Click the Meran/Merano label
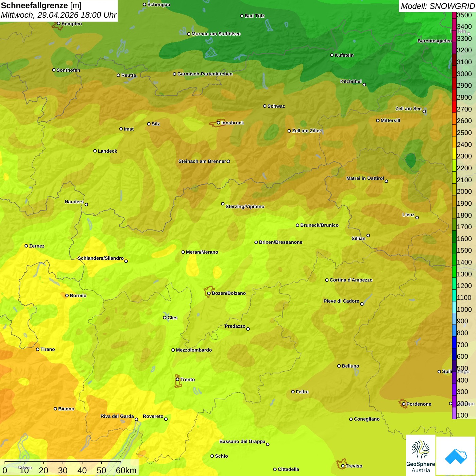Image resolution: width=476 pixels, height=476 pixels. (x=202, y=252)
